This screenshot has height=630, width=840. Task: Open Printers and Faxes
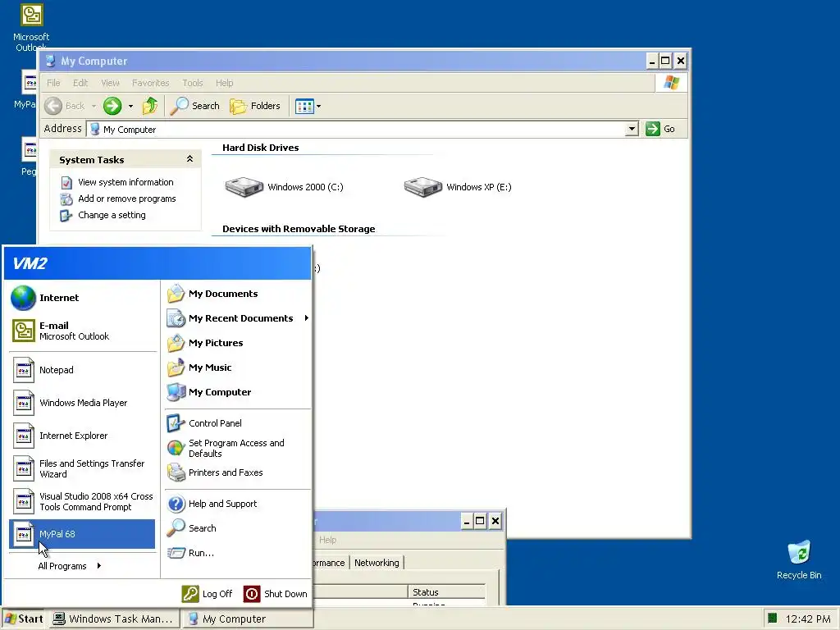click(x=238, y=472)
